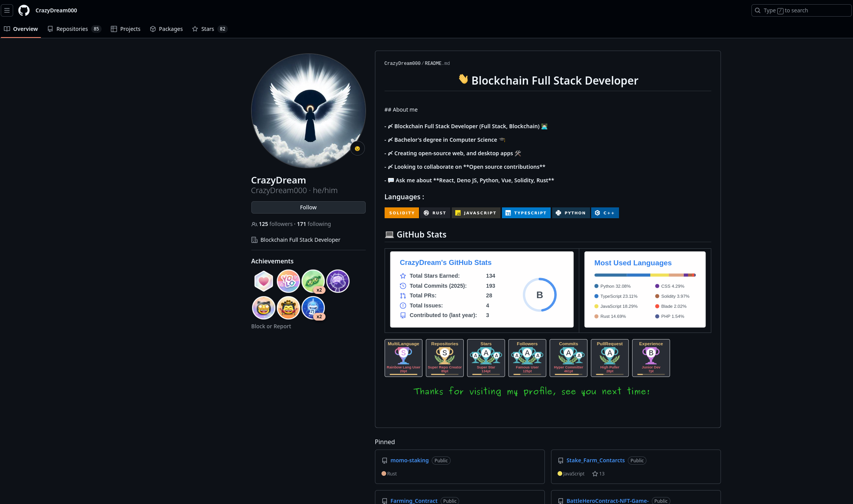Open the YOLO achievement badge
Image resolution: width=853 pixels, height=504 pixels.
tap(288, 281)
